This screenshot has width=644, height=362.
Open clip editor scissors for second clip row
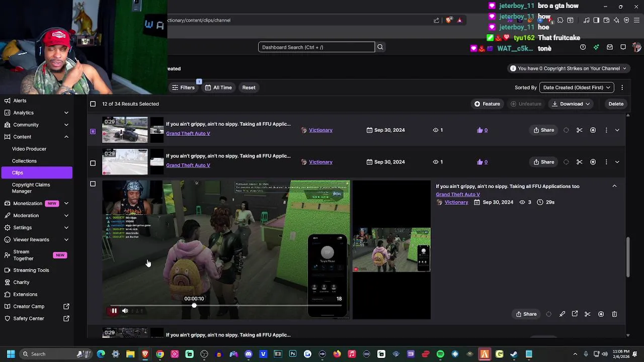pyautogui.click(x=580, y=162)
